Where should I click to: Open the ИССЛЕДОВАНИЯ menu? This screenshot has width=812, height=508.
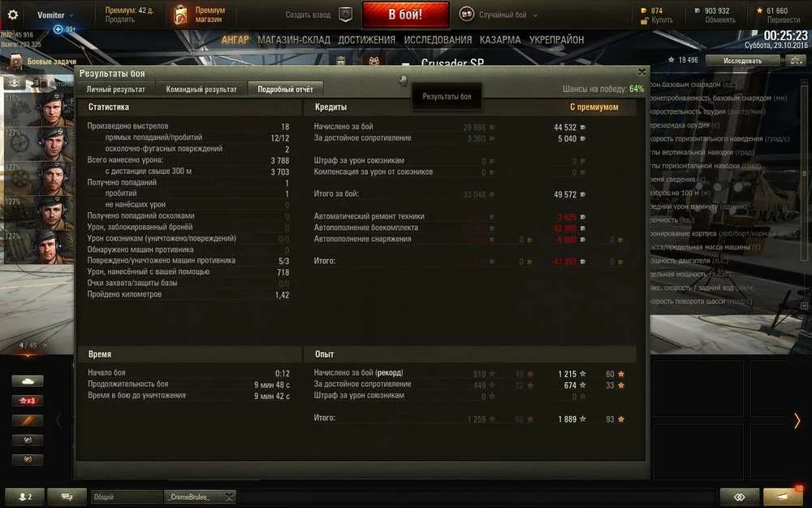coord(438,40)
